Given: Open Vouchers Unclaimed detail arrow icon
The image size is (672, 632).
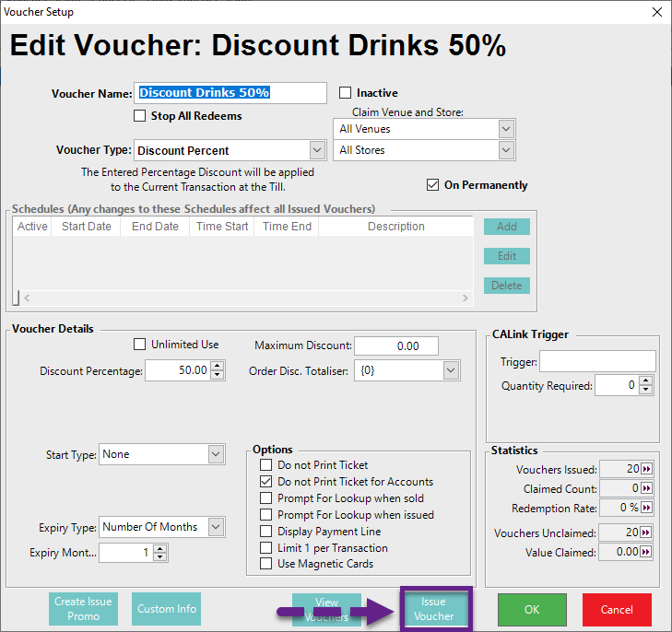Looking at the screenshot, I should [x=646, y=533].
